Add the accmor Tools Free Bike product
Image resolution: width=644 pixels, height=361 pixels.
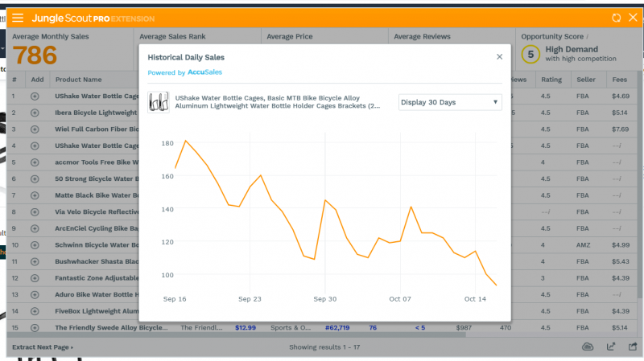[35, 162]
